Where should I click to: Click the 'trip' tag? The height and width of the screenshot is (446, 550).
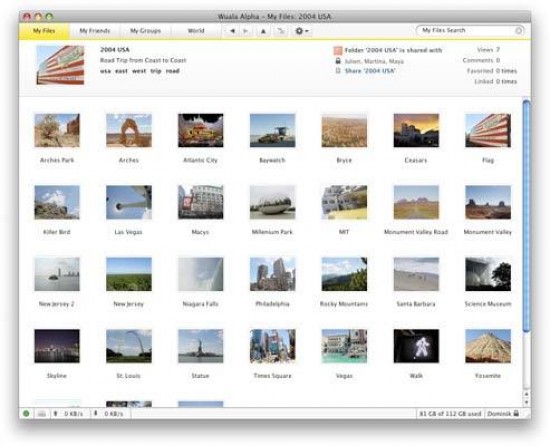tap(156, 71)
